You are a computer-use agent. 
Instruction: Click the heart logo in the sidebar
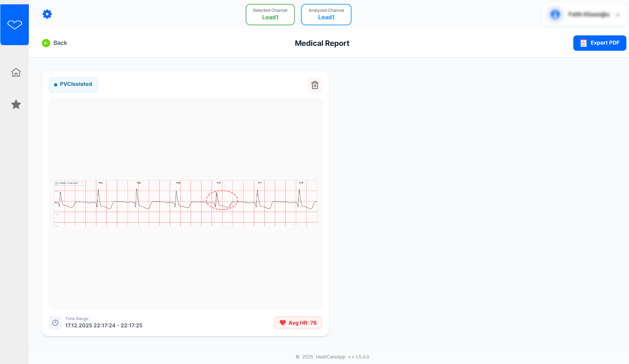point(15,25)
